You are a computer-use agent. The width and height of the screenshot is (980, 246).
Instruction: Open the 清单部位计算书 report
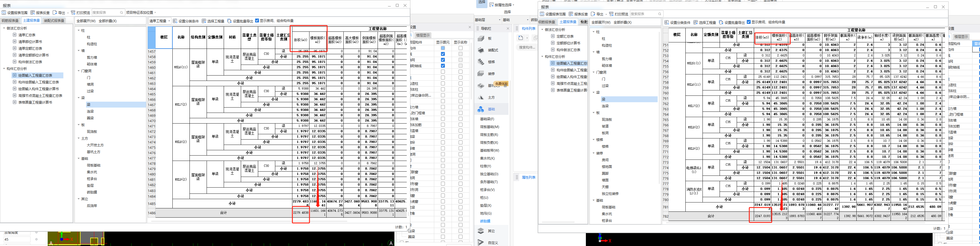pyautogui.click(x=31, y=42)
